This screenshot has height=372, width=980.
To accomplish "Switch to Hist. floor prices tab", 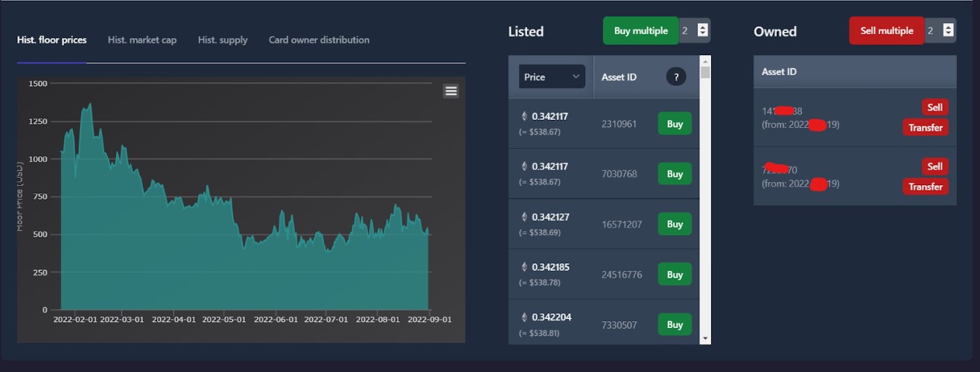I will coord(52,40).
